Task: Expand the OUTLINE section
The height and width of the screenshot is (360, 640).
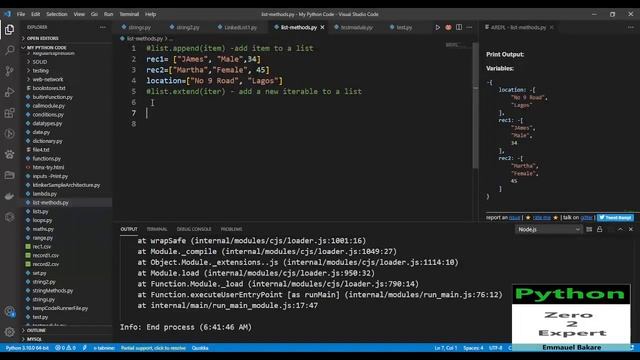Action: (36, 330)
